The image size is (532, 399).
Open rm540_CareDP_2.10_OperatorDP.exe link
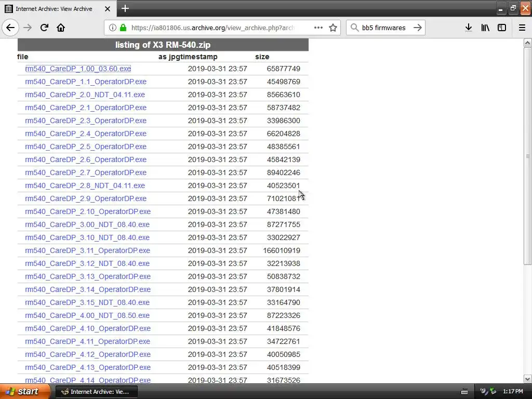tap(88, 211)
